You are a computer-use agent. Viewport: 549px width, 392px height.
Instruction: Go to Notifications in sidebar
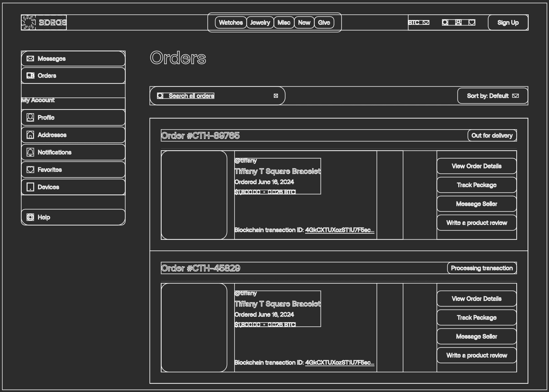pyautogui.click(x=73, y=152)
